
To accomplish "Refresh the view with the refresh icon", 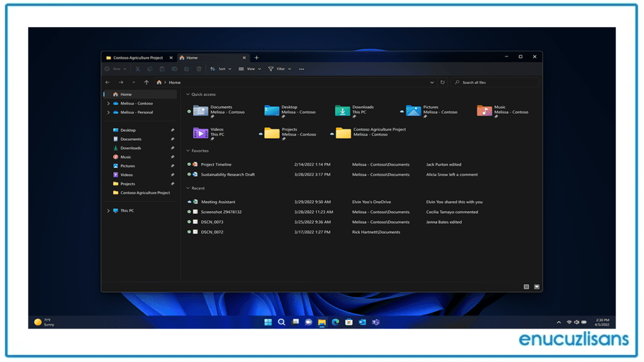I will coord(442,82).
